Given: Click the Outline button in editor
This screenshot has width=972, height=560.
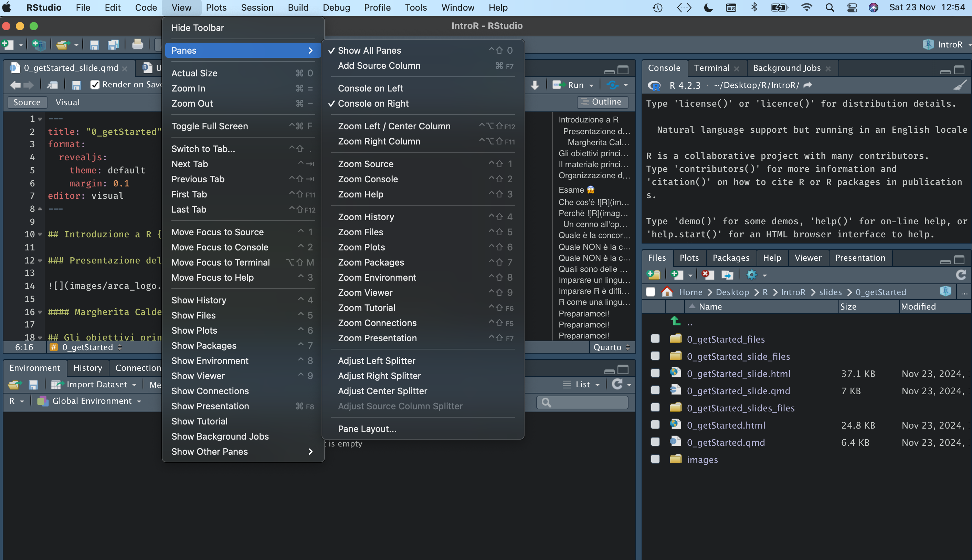Looking at the screenshot, I should click(x=602, y=102).
